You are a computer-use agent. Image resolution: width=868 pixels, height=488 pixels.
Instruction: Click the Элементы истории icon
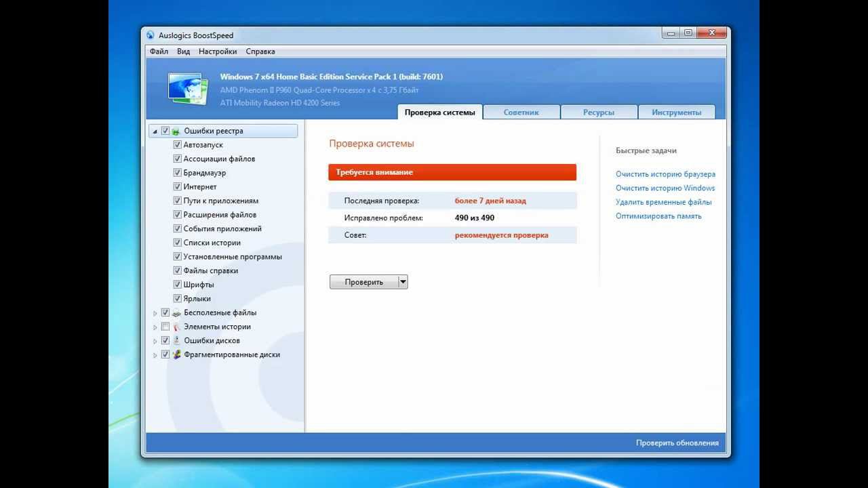[176, 327]
